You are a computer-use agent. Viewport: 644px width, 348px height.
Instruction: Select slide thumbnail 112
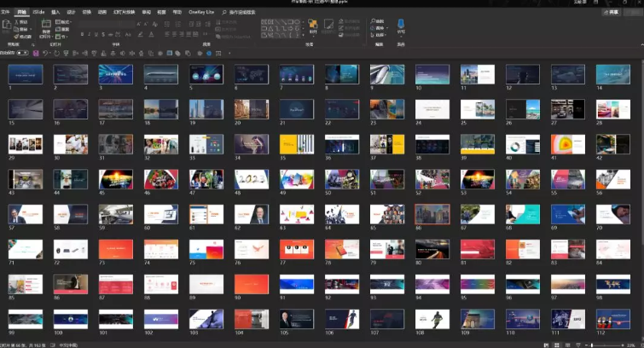(612, 319)
